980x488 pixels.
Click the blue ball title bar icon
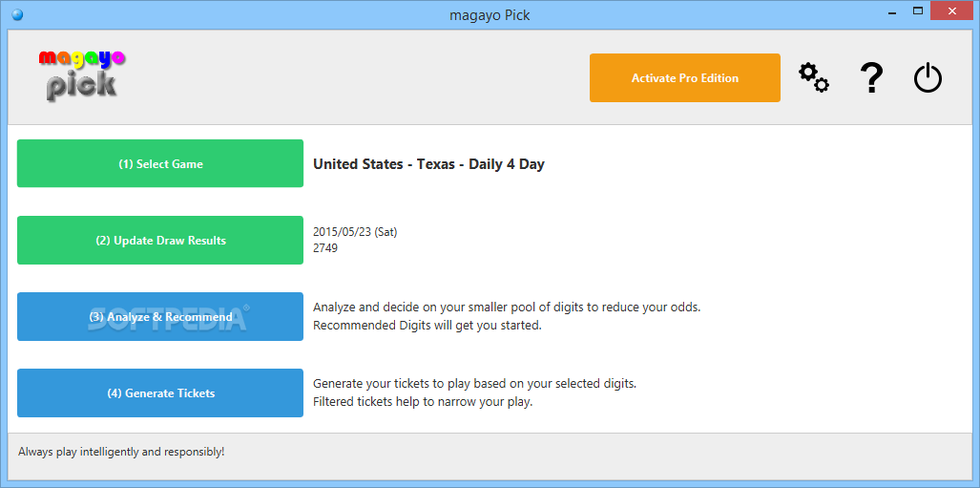point(17,14)
